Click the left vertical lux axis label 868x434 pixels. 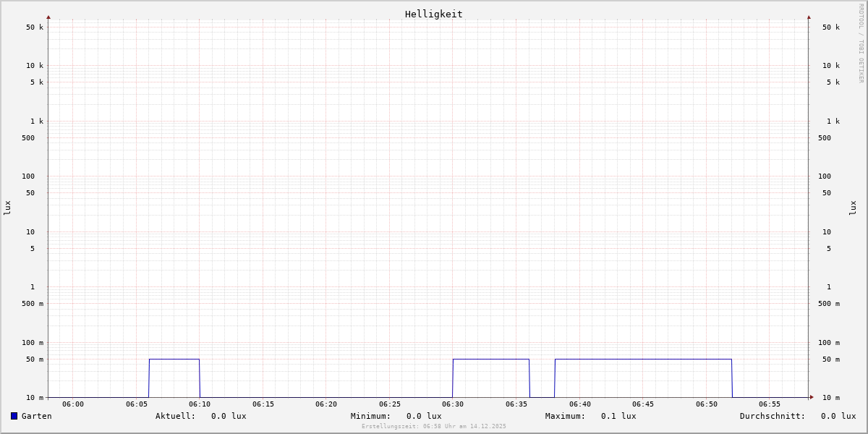tap(7, 208)
